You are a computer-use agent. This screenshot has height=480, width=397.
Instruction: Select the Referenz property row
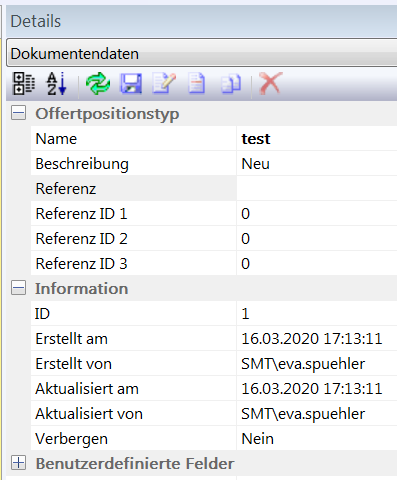coord(214,188)
